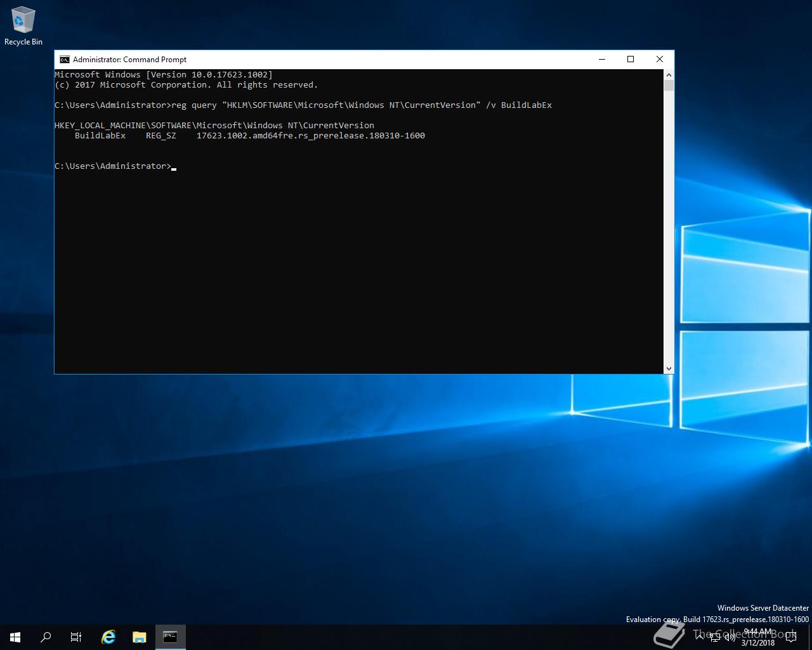The height and width of the screenshot is (650, 812).
Task: Click the console scrollbar up arrow
Action: tap(669, 74)
